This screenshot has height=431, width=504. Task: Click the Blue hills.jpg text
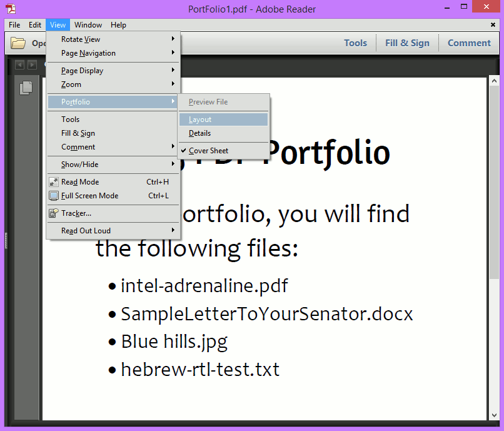coord(174,342)
